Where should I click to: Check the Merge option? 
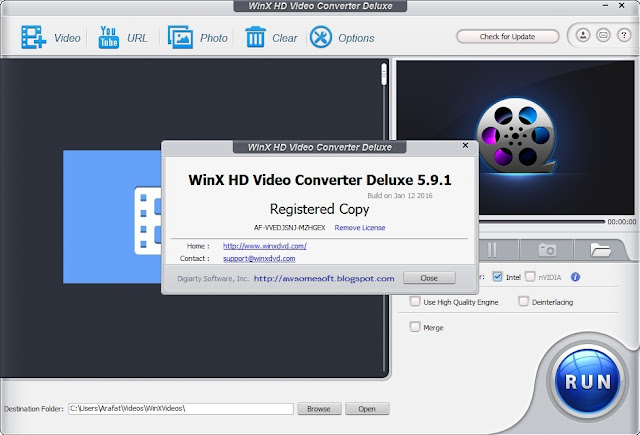(415, 327)
